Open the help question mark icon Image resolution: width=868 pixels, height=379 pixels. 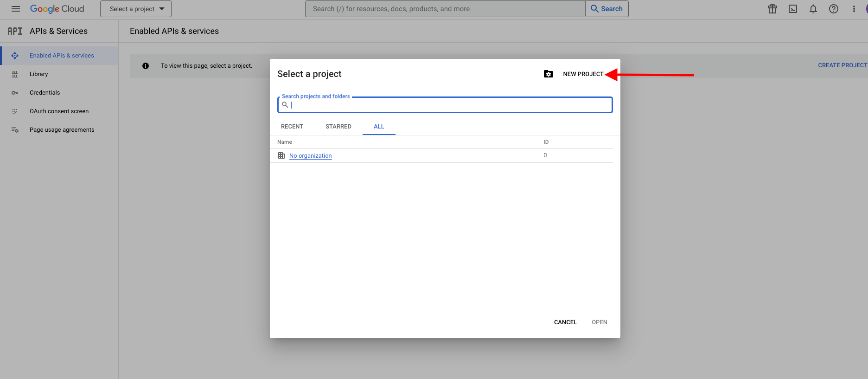coord(834,9)
